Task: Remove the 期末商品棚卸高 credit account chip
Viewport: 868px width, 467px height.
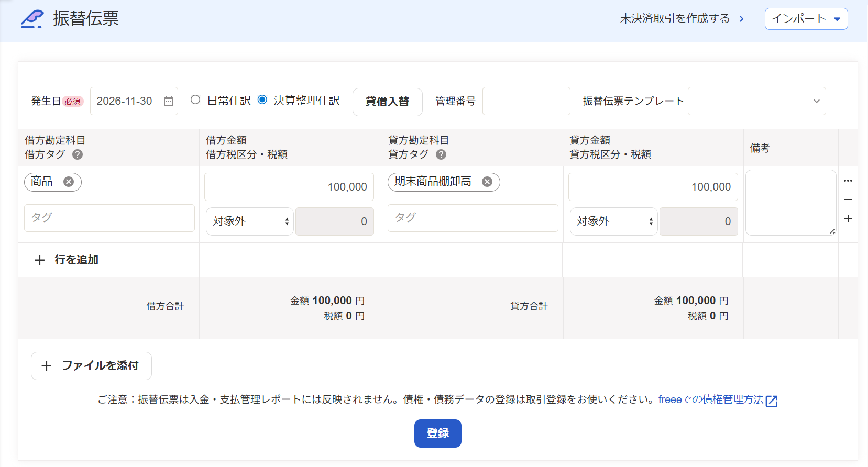Action: pyautogui.click(x=487, y=182)
